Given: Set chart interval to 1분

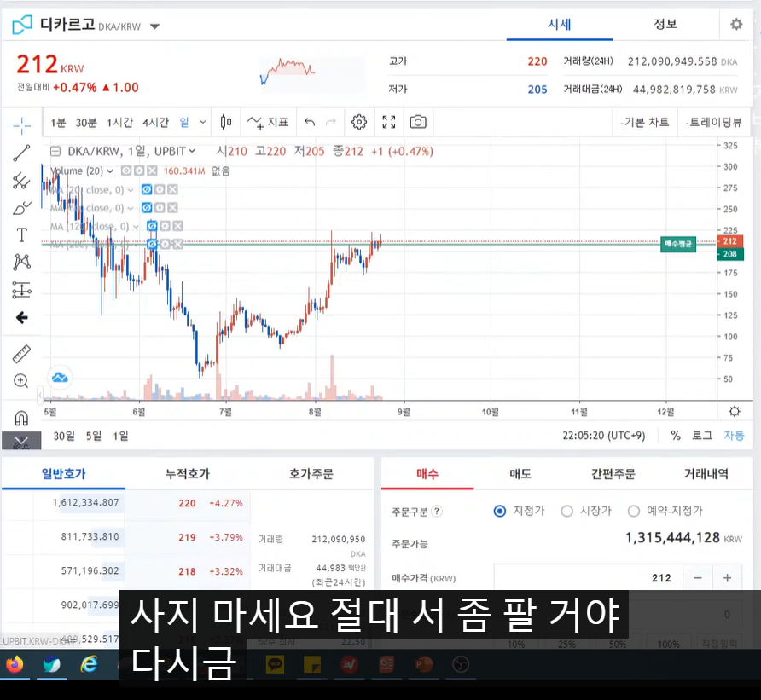Looking at the screenshot, I should [58, 123].
